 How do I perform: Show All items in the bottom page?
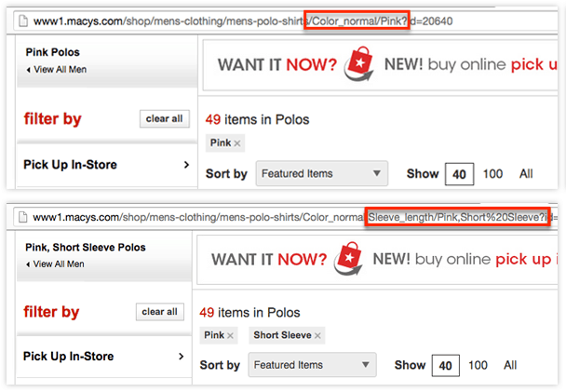pyautogui.click(x=510, y=365)
